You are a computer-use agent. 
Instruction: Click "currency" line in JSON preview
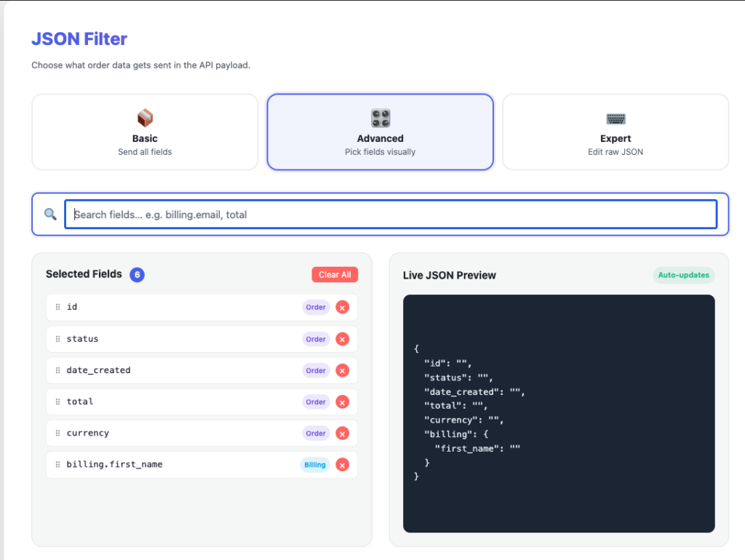pyautogui.click(x=463, y=420)
